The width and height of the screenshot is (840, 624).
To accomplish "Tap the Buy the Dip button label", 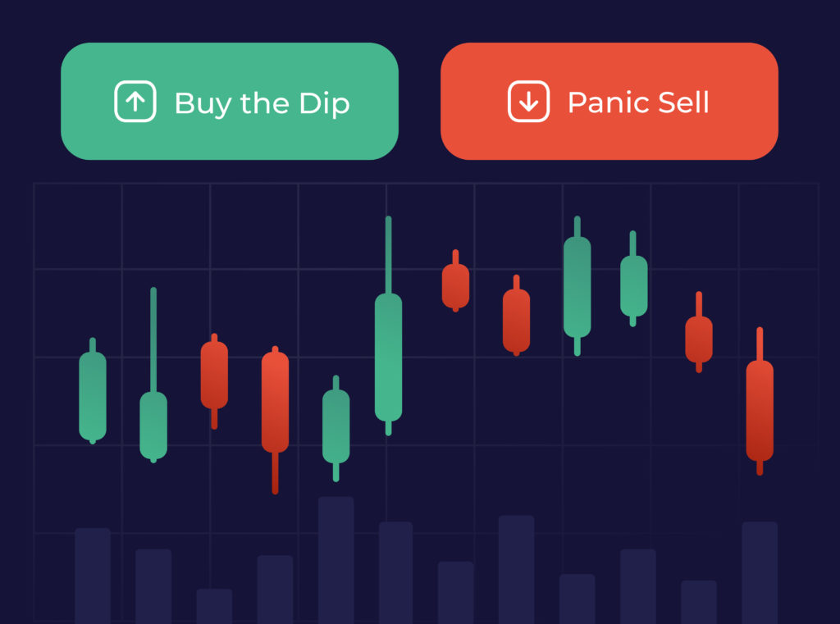I will (262, 103).
